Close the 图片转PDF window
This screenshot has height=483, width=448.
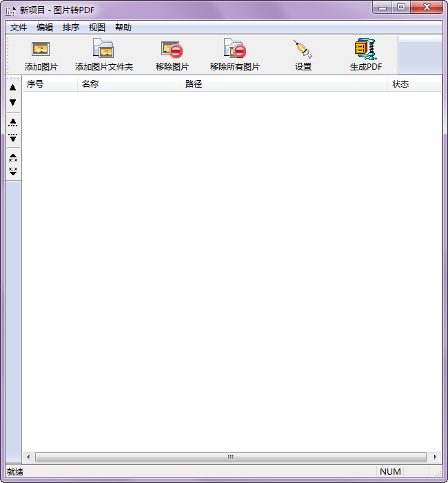(427, 8)
